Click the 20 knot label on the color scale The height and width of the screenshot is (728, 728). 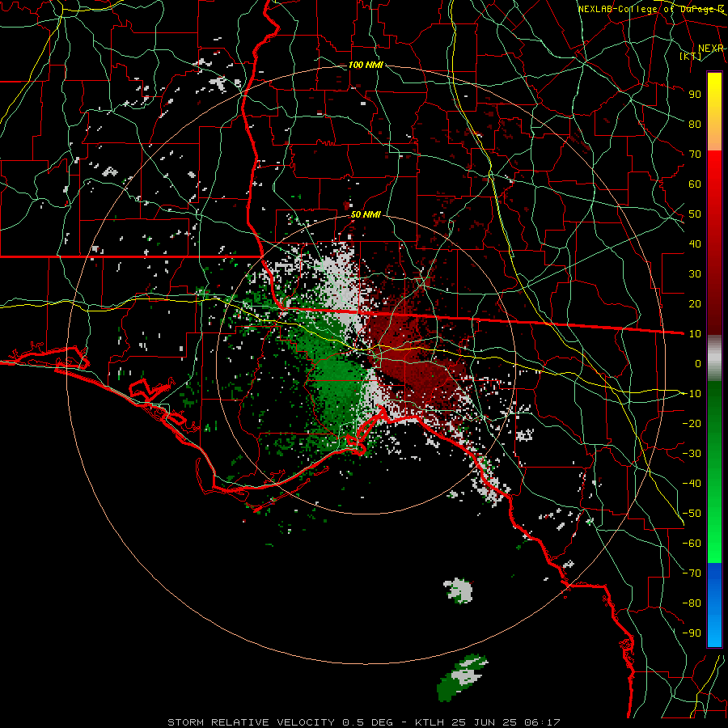(x=695, y=303)
